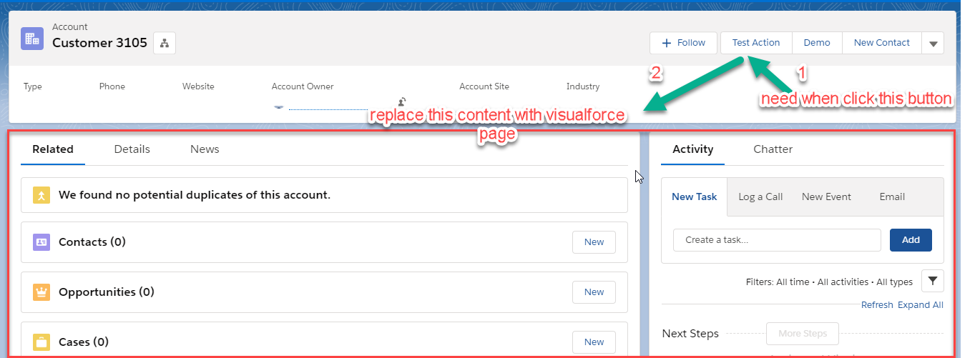
Task: Switch to the Details tab
Action: [x=132, y=149]
